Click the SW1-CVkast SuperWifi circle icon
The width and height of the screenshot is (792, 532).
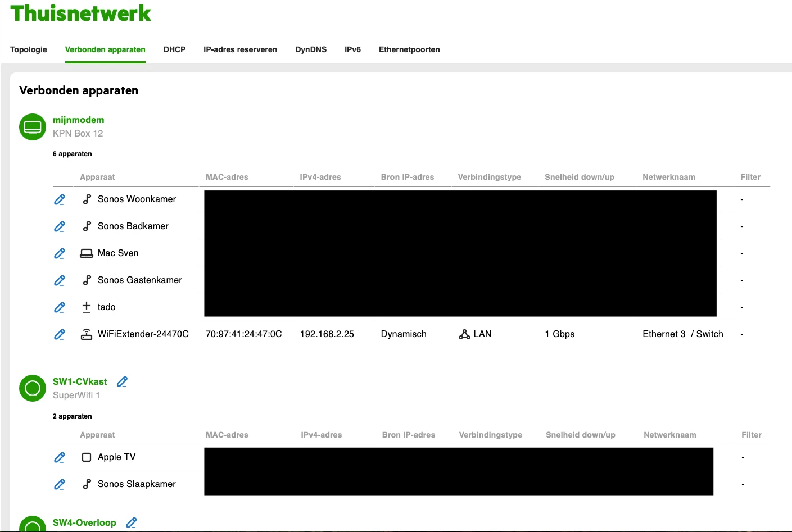[33, 388]
